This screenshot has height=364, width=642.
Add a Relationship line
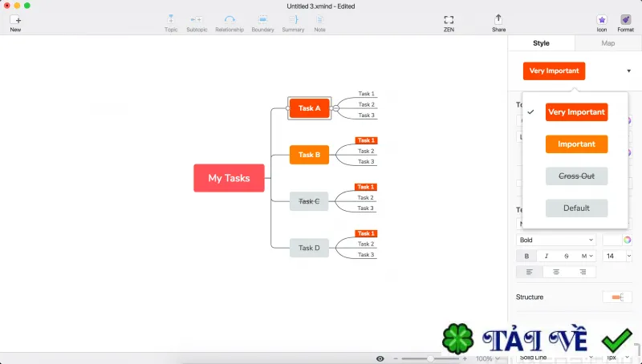tap(230, 23)
